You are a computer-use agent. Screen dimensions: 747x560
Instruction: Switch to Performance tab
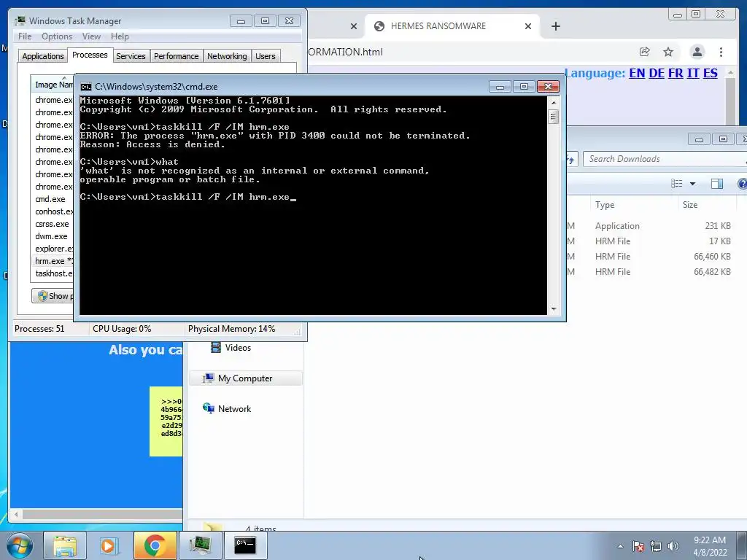coord(177,56)
